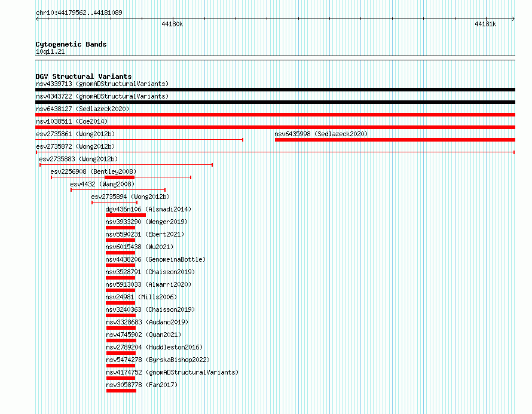Select the red bar under dgv436n106
The width and height of the screenshot is (532, 414).
[x=126, y=215]
